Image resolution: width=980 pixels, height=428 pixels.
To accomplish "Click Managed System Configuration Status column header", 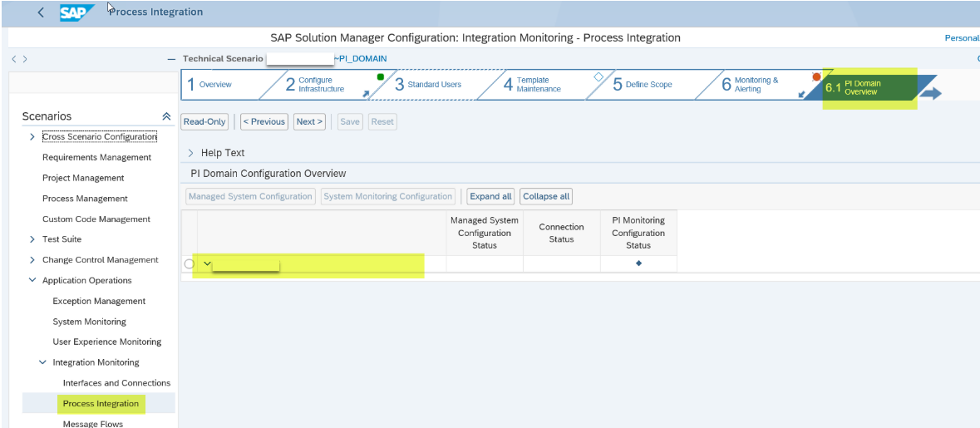I will (485, 233).
